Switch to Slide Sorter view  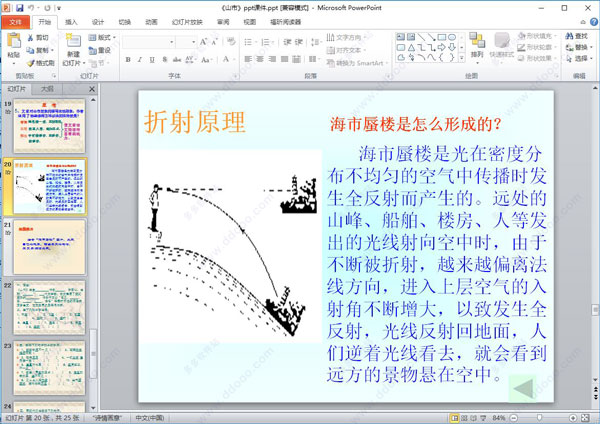click(x=464, y=418)
